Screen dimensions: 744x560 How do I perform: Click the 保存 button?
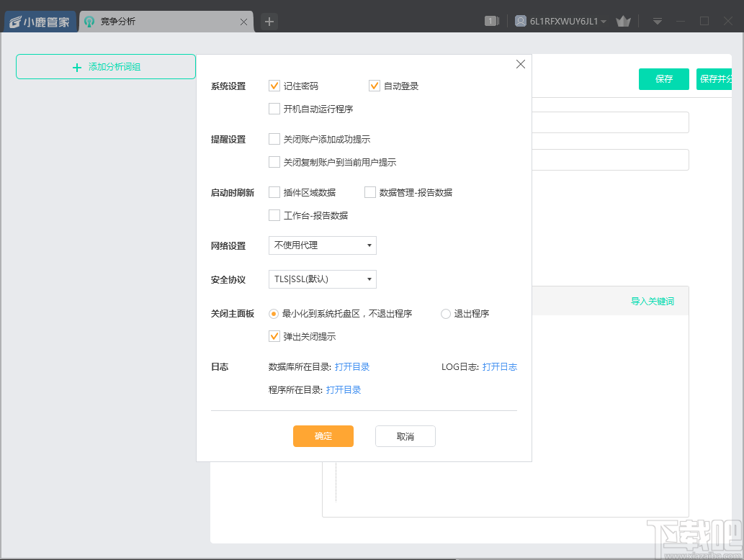point(663,79)
